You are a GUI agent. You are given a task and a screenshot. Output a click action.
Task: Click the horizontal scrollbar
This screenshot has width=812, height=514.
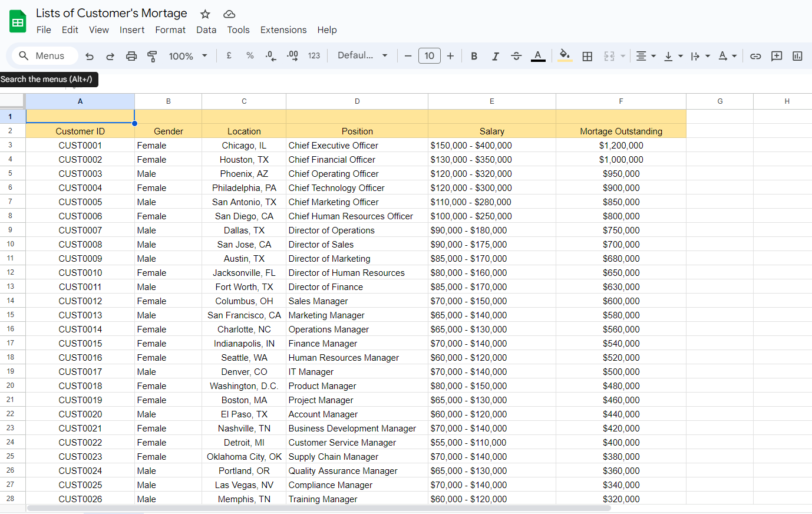coord(319,508)
